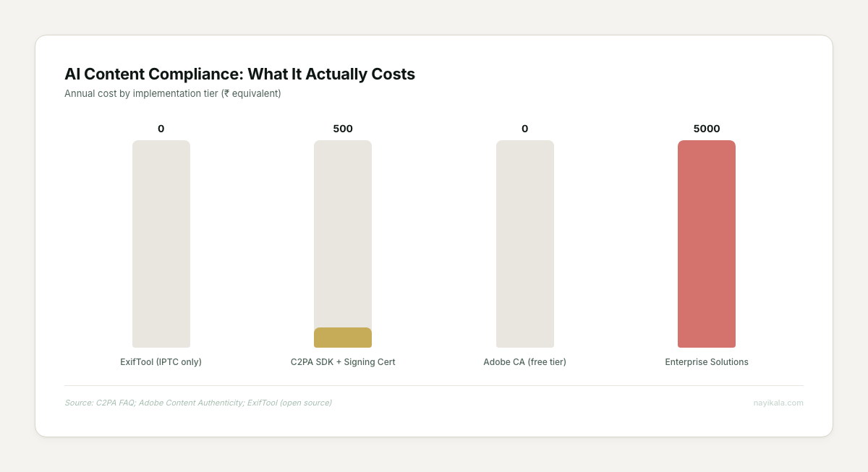Image resolution: width=868 pixels, height=472 pixels.
Task: Click the chart title about AI Content Compliance
Action: tap(239, 74)
